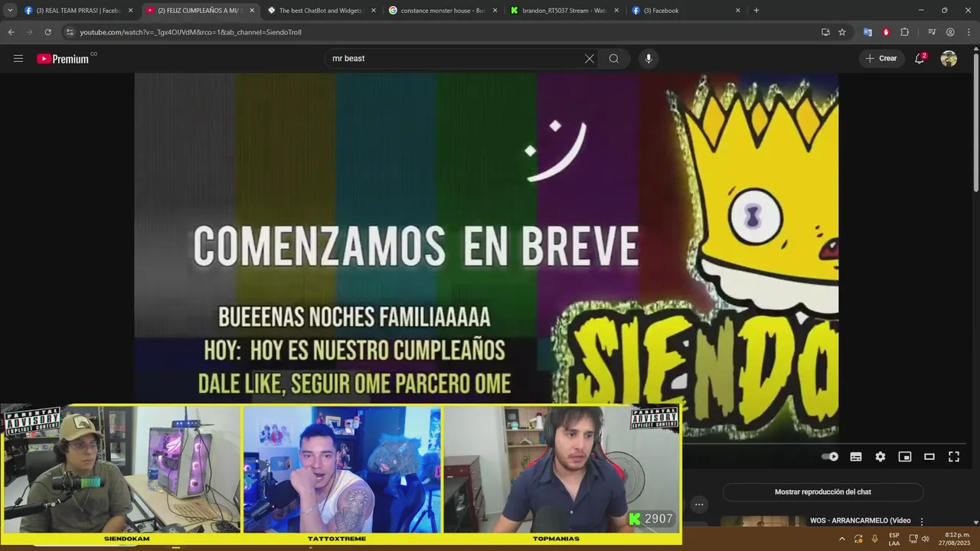Open a new browser tab

point(756,11)
